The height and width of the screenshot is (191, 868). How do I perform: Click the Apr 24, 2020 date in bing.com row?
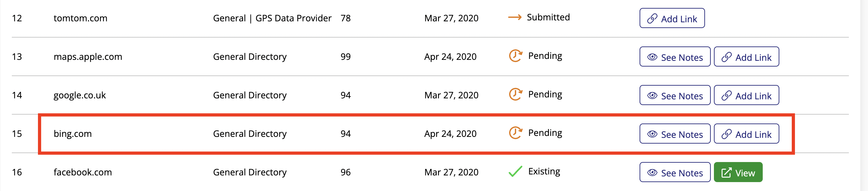(x=450, y=134)
